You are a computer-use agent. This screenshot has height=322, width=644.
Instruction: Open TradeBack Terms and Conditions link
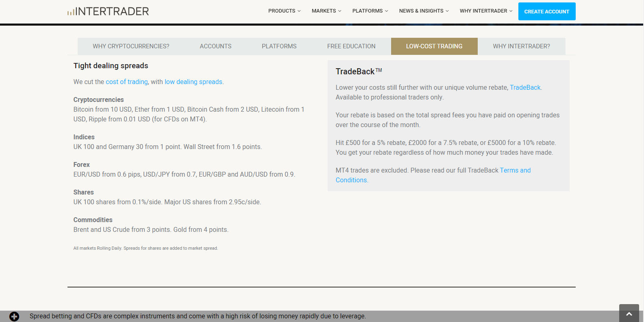[x=433, y=175]
